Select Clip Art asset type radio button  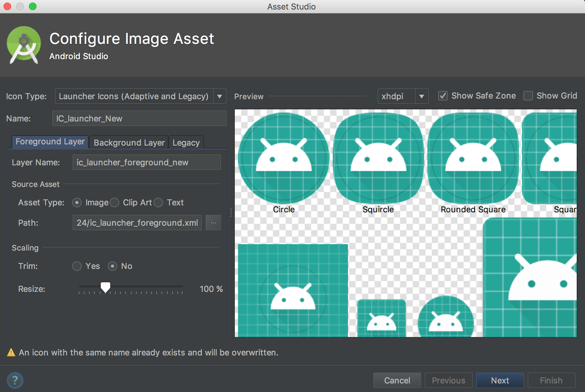coord(114,202)
